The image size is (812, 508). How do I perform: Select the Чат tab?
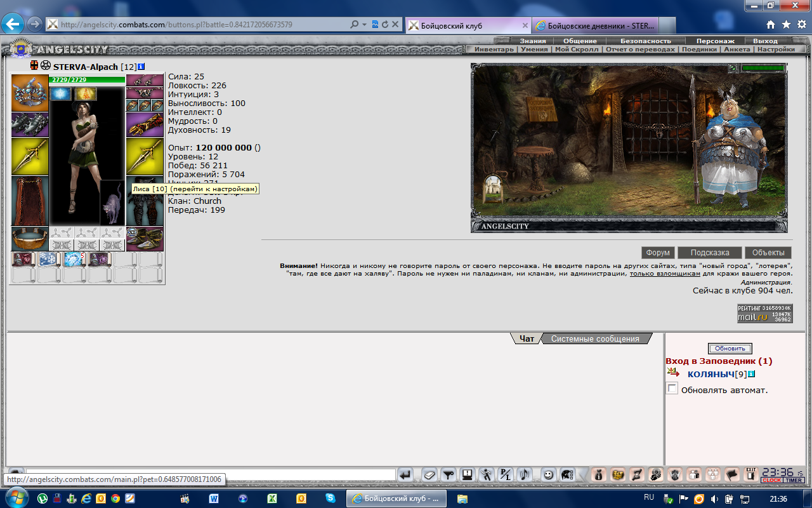[527, 339]
